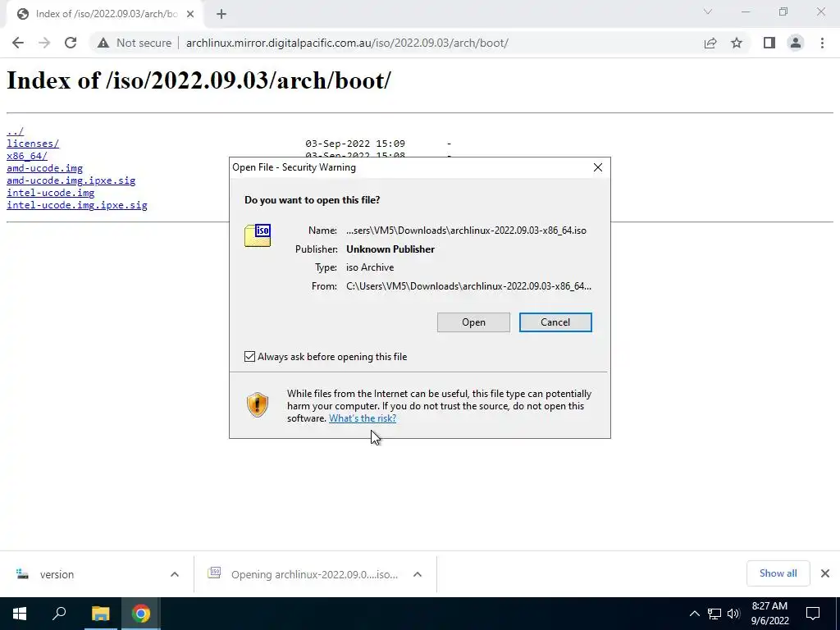Download amd-ucode.img.ipxe.sig link
Image resolution: width=840 pixels, height=630 pixels.
71,180
